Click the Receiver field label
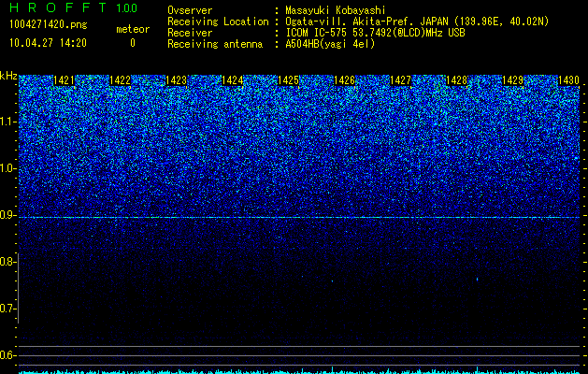This screenshot has height=374, width=588. 190,33
